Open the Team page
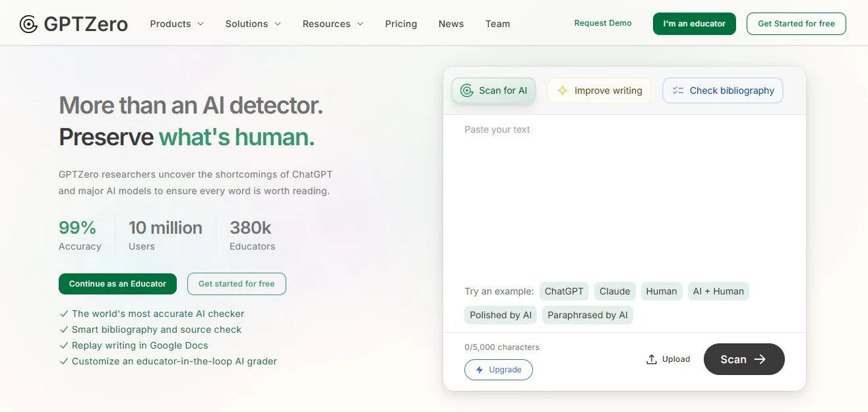This screenshot has height=412, width=868. 497,24
